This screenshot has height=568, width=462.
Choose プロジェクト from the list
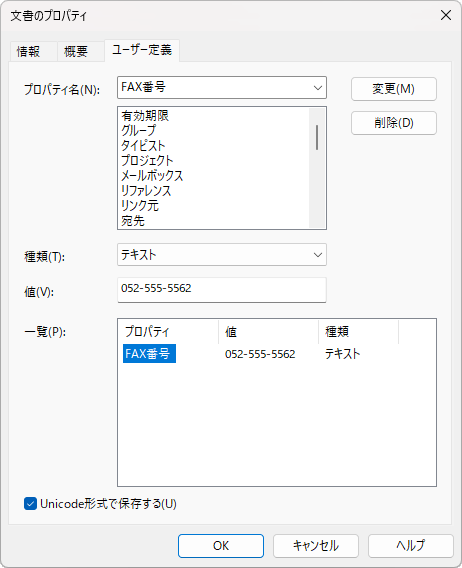pos(147,160)
